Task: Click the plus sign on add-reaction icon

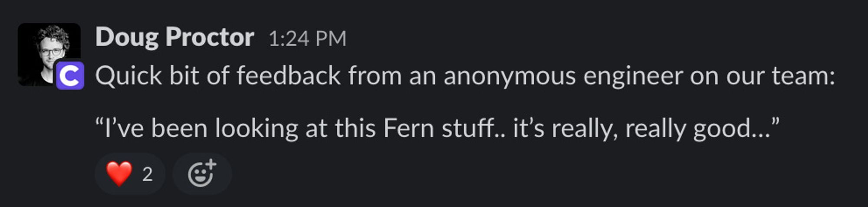Action: tap(211, 165)
